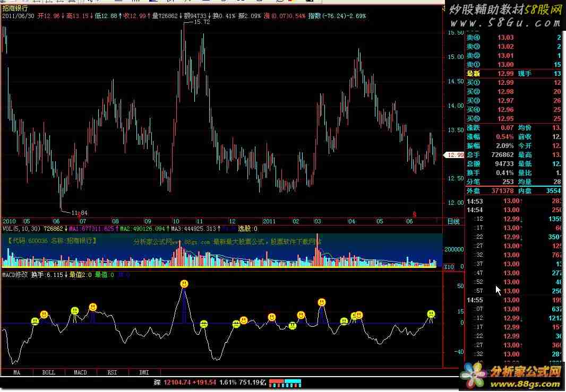Click the MACD修改 indicator name
The height and width of the screenshot is (392, 566).
tap(15, 275)
